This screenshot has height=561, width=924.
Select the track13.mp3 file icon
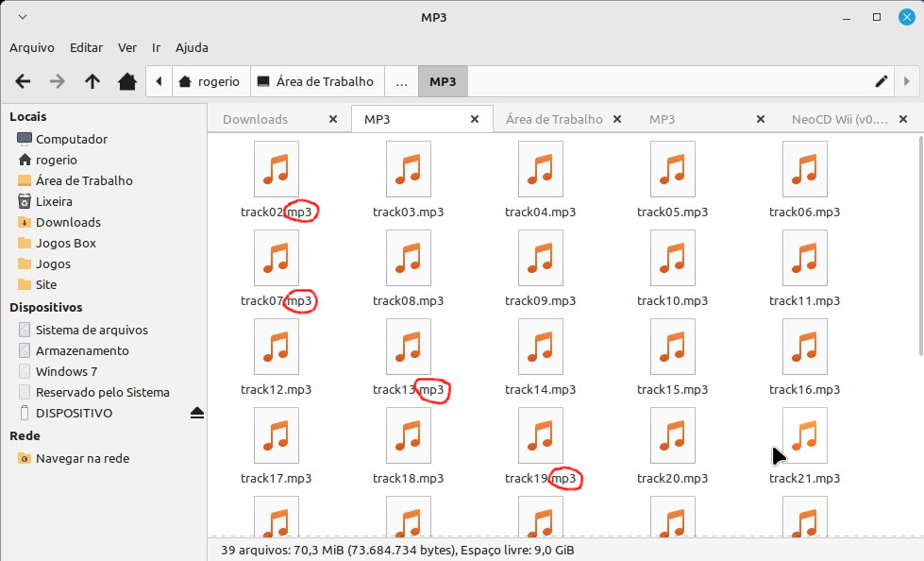point(409,347)
